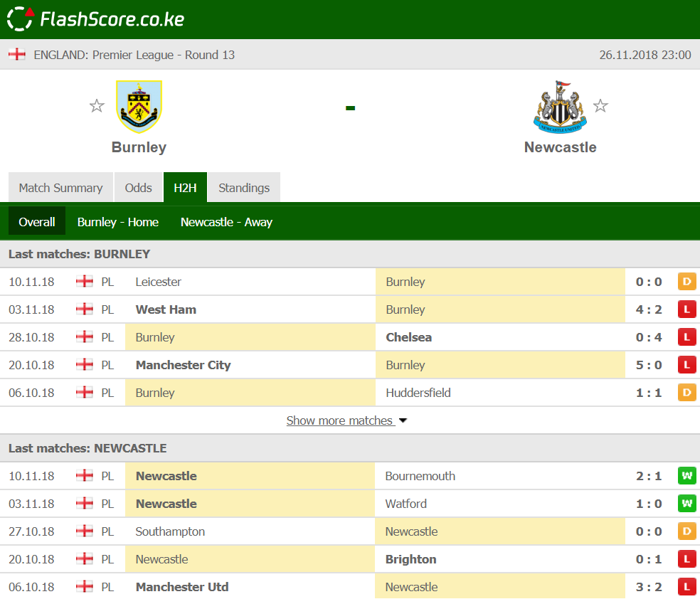700x604 pixels.
Task: Click England flag in Manchester Utd row
Action: [85, 586]
